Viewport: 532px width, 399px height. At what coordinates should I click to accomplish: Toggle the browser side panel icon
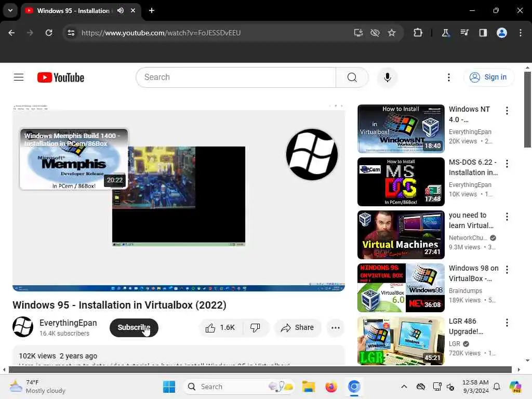click(483, 33)
